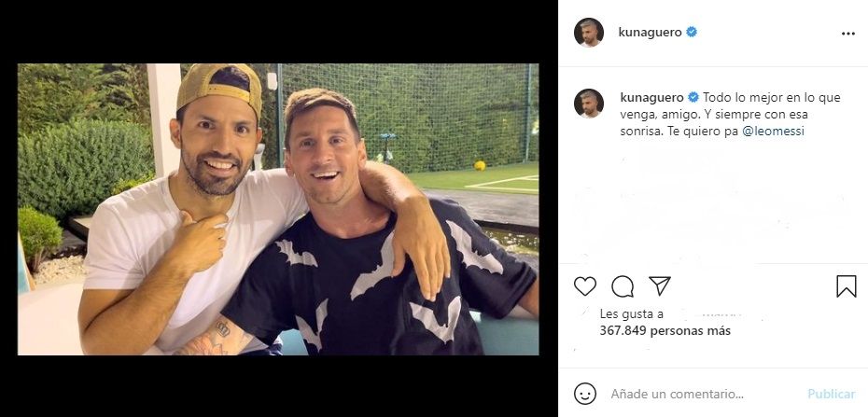Click the post photo of two men
The image size is (868, 417).
[x=278, y=209]
